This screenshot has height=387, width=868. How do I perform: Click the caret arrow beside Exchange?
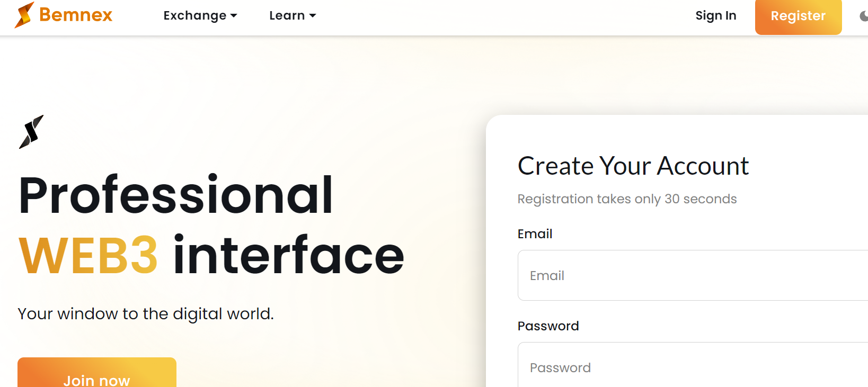pyautogui.click(x=234, y=16)
